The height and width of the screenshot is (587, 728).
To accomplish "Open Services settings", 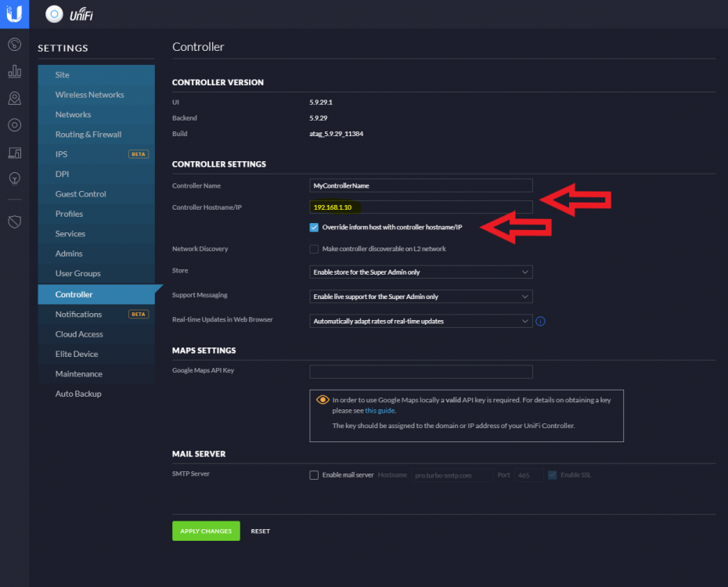I will (96, 234).
